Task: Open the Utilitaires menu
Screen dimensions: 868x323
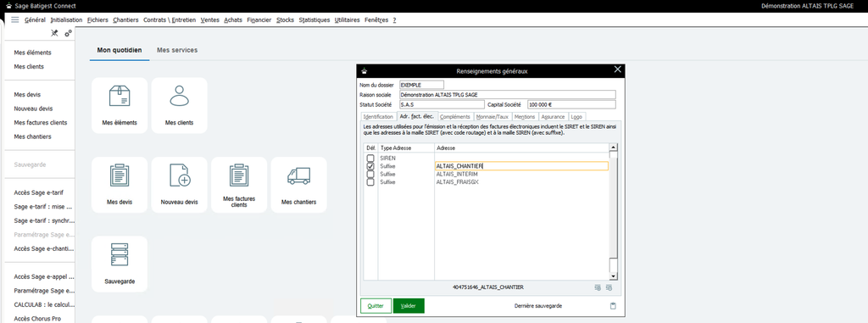Action: [x=347, y=20]
